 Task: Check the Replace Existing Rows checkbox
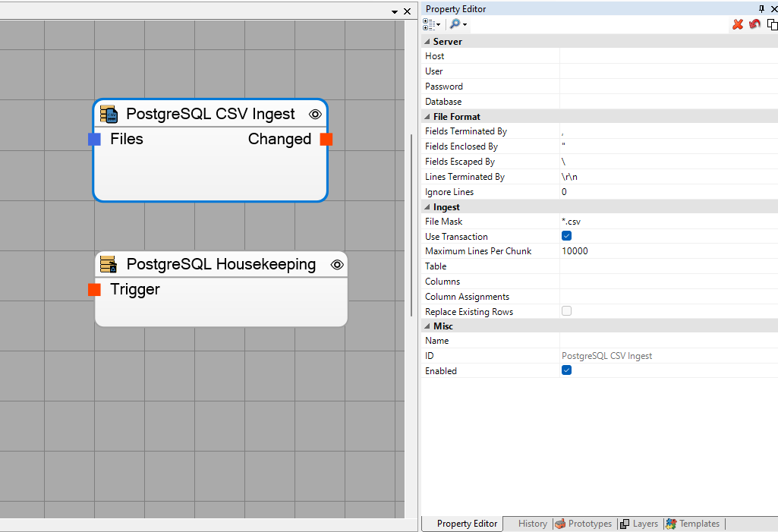point(567,310)
